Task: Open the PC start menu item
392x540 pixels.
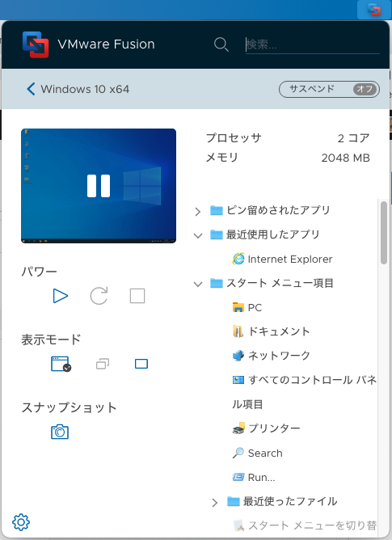Action: (247, 307)
